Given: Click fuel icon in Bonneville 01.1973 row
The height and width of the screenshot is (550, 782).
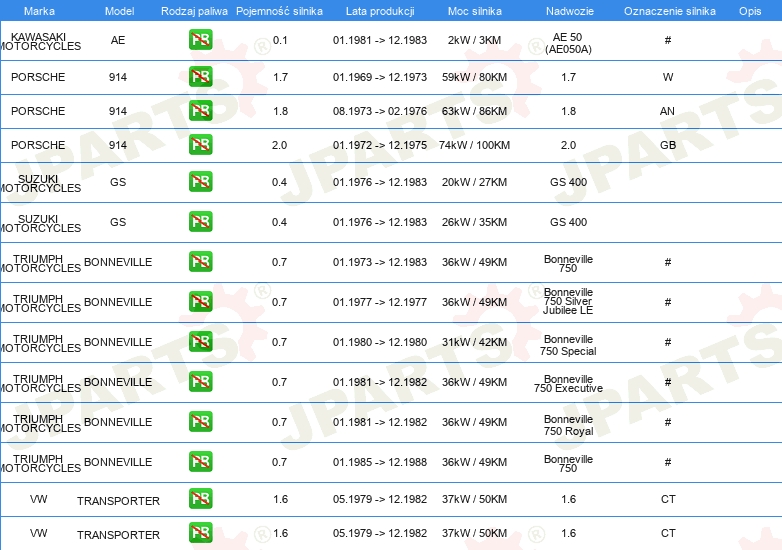Looking at the screenshot, I should 200,261.
